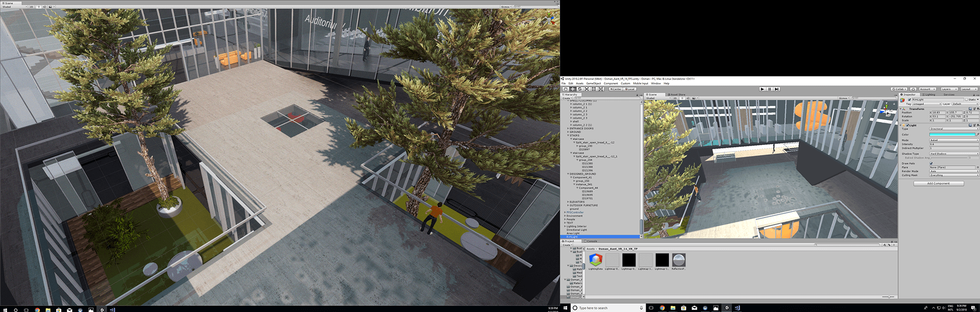This screenshot has width=980, height=312.
Task: Select the Rect Transform tool in the toolbar
Action: point(594,89)
